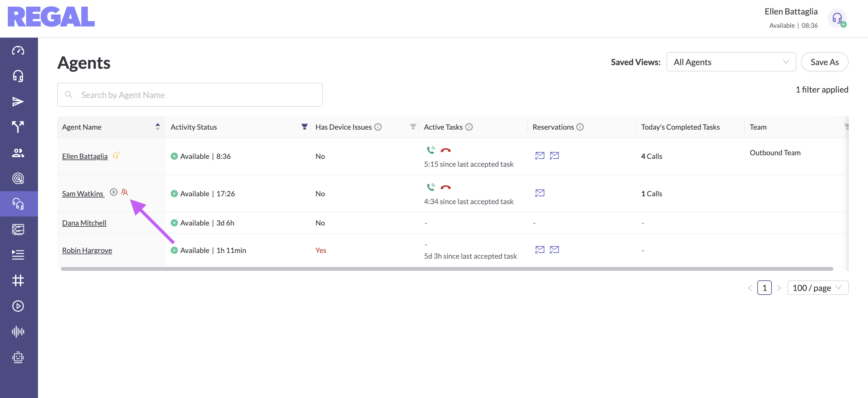Focus the Search by Agent Name field
The width and height of the screenshot is (868, 398).
[190, 95]
